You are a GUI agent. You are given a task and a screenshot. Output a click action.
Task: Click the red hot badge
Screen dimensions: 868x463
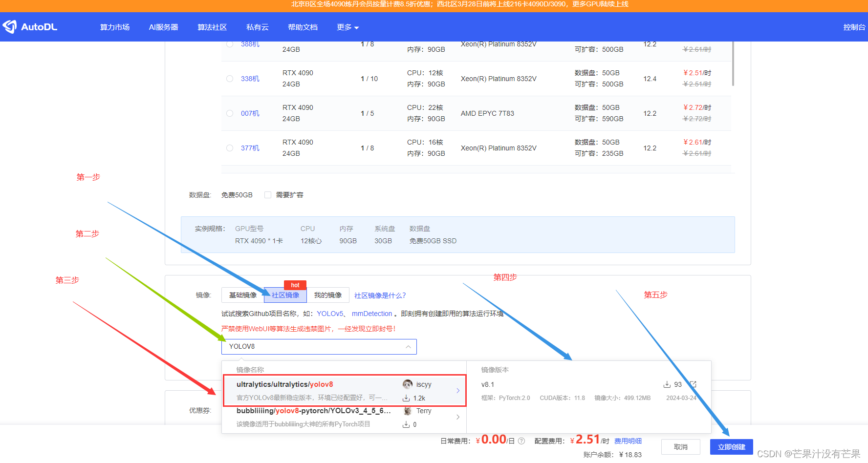point(295,285)
